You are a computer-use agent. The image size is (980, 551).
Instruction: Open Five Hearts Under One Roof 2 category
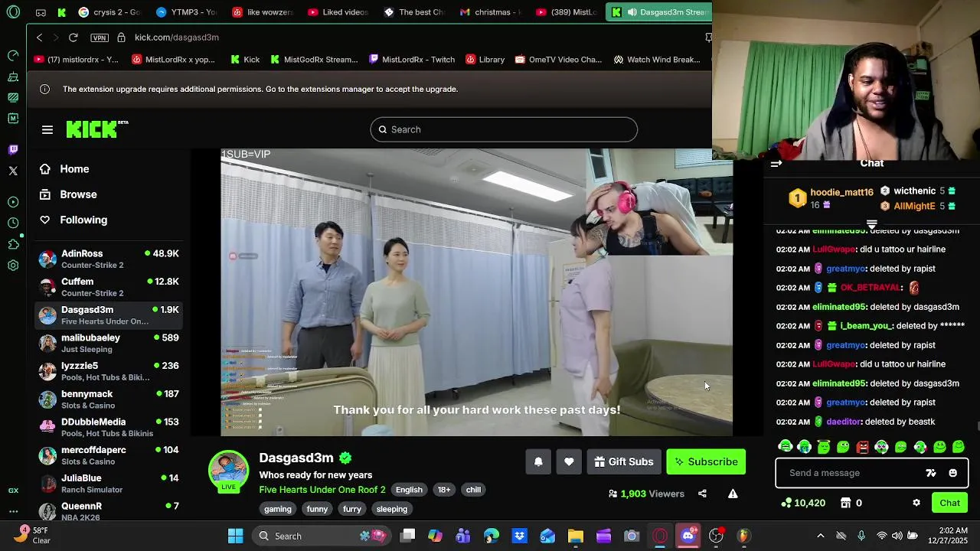pos(322,490)
